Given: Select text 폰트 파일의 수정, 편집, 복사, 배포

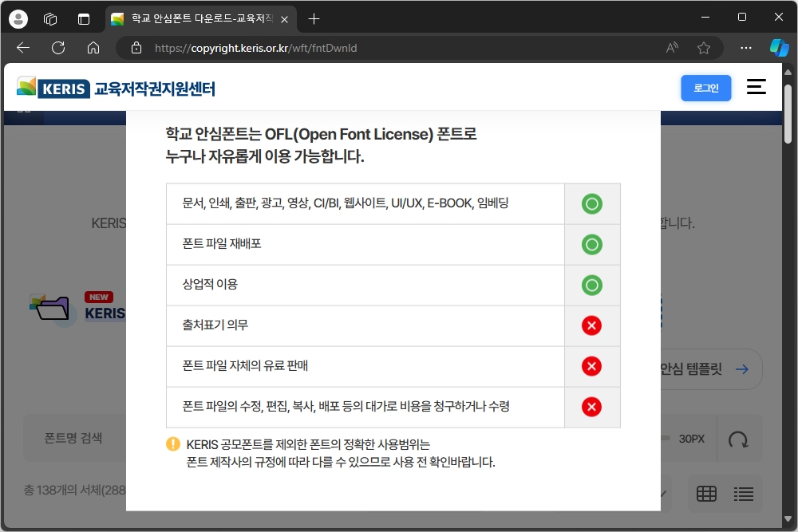Looking at the screenshot, I should tap(261, 406).
